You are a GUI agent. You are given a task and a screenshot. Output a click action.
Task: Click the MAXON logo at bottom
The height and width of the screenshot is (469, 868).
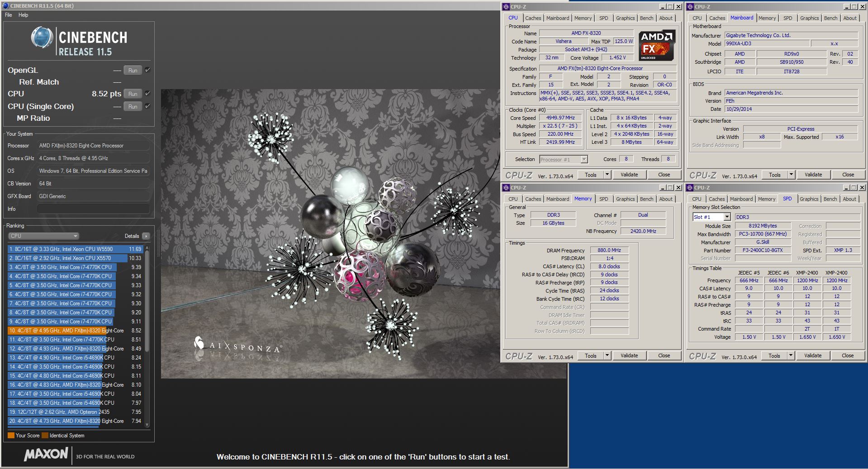[46, 454]
